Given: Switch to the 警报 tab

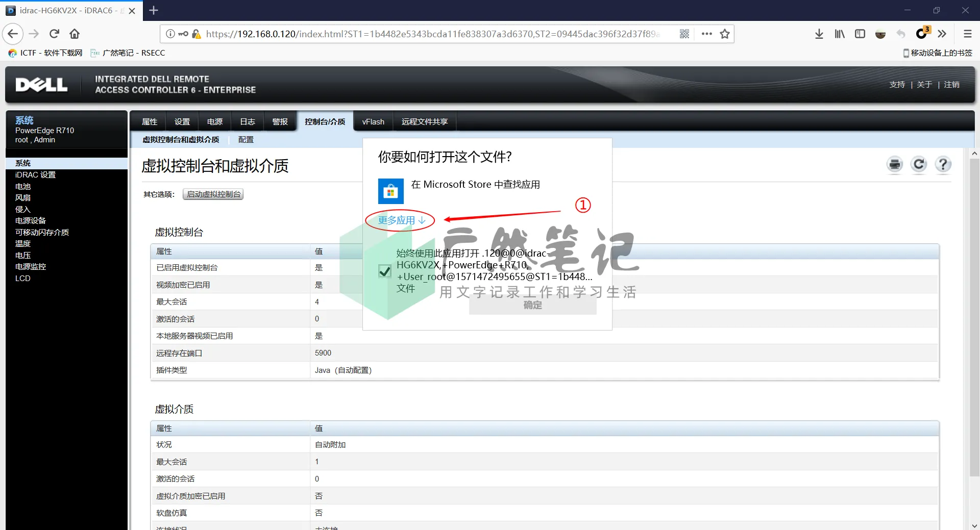Looking at the screenshot, I should pos(280,122).
